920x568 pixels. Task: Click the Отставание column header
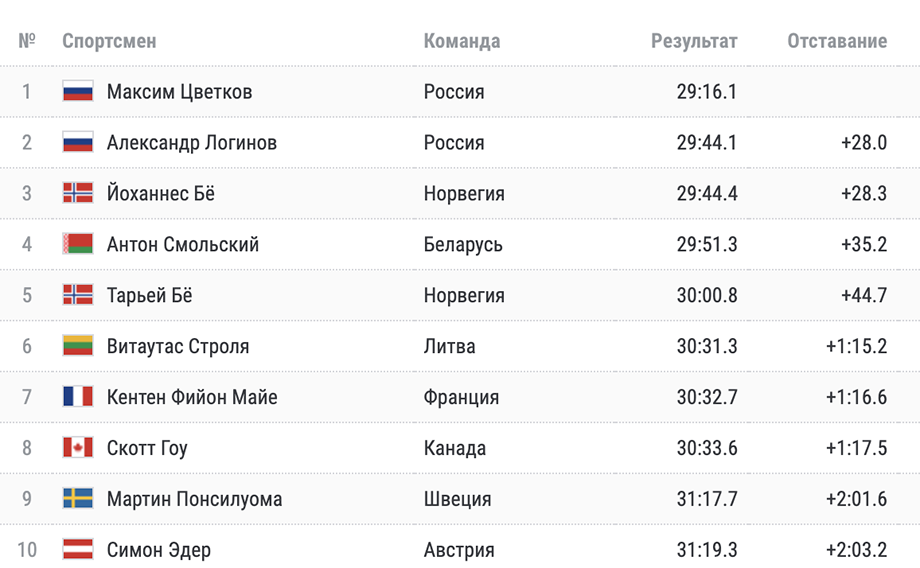click(837, 41)
